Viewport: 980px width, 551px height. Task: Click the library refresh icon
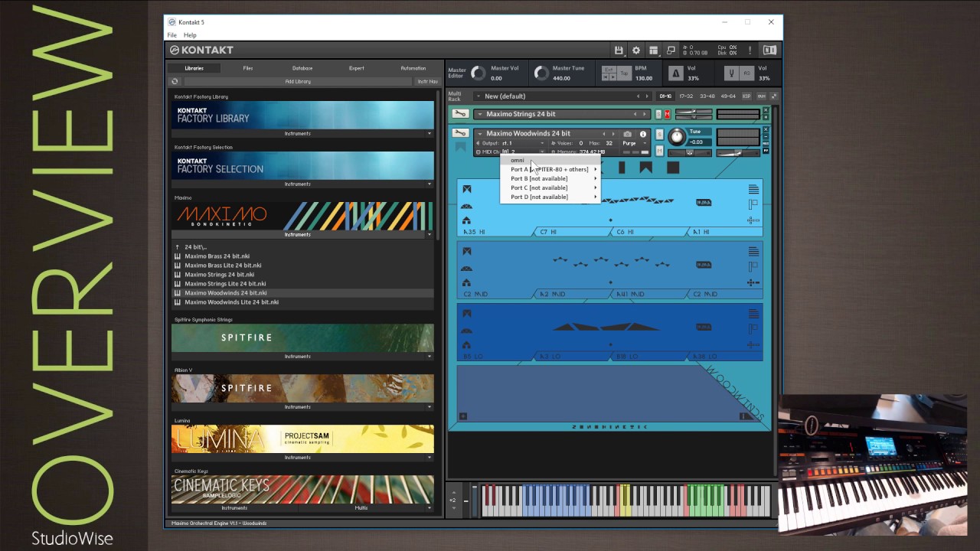tap(175, 81)
